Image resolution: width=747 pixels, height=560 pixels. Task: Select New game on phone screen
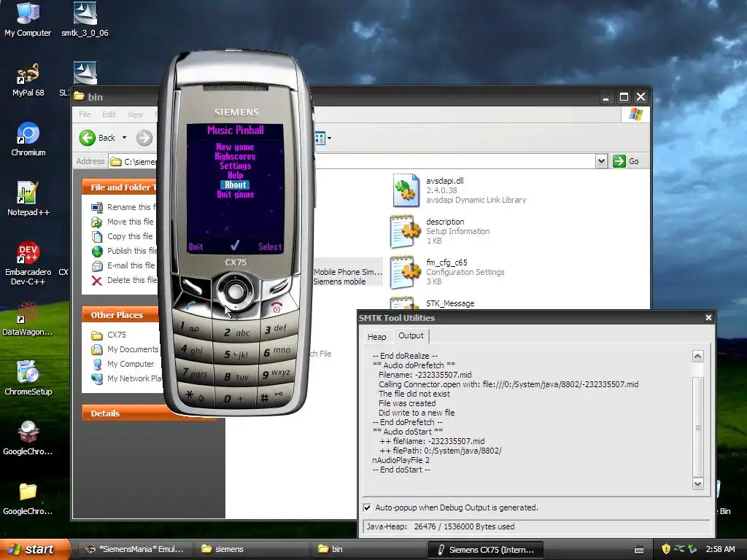[235, 147]
